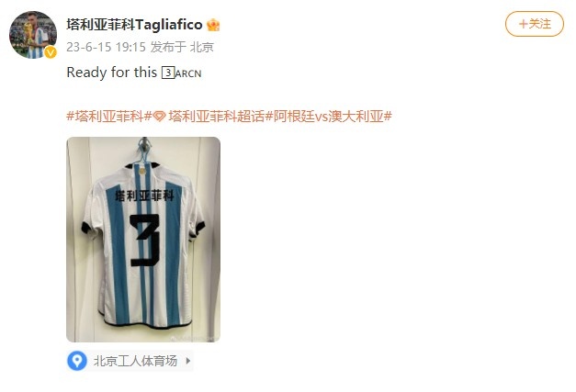Click the 'Ready for this' post text
This screenshot has height=392, width=576.
[x=112, y=73]
